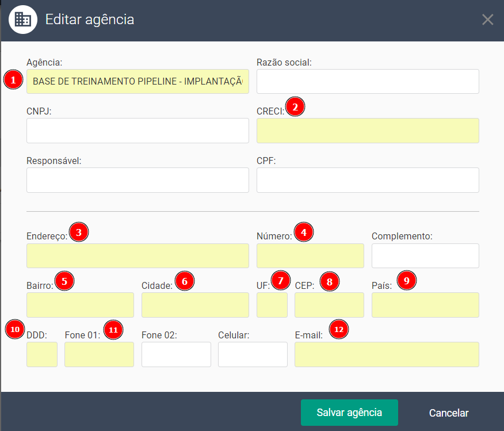
Task: Close the Editar agência dialog with X
Action: click(487, 20)
